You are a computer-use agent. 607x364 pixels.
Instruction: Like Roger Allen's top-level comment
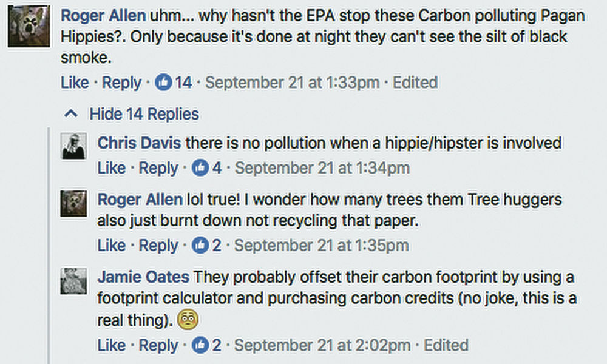tap(75, 83)
